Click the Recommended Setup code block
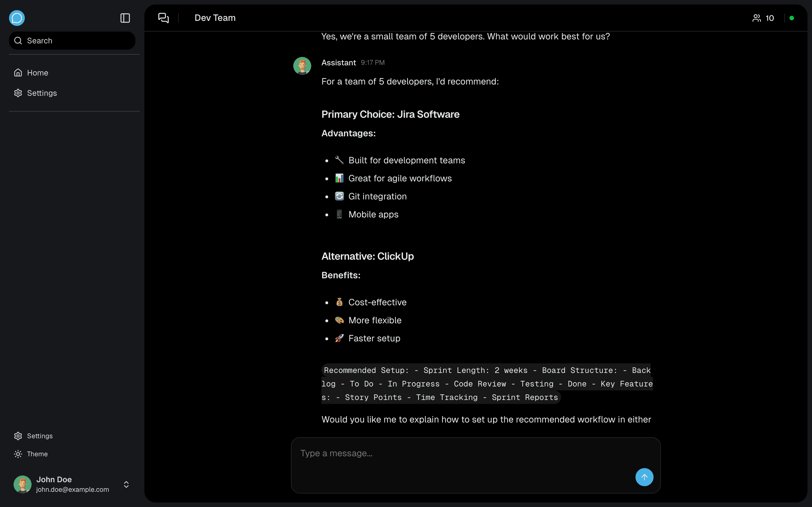Image resolution: width=812 pixels, height=507 pixels. click(x=487, y=384)
